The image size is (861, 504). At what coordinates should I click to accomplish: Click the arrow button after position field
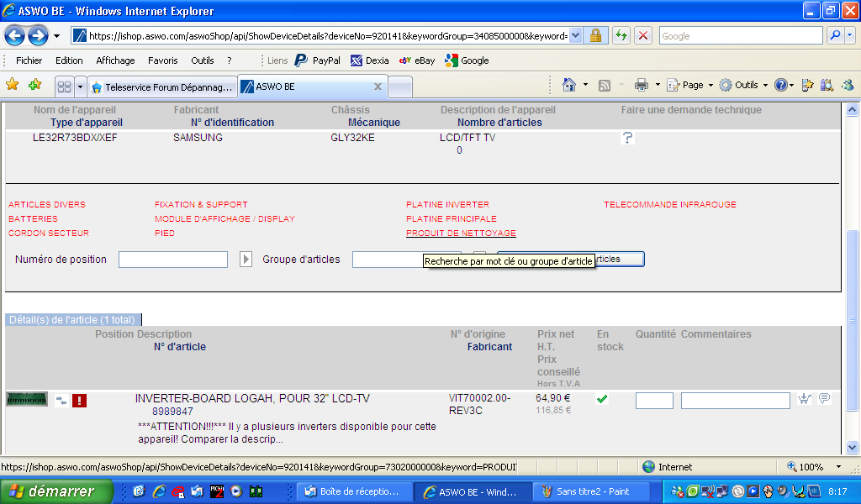tap(246, 260)
